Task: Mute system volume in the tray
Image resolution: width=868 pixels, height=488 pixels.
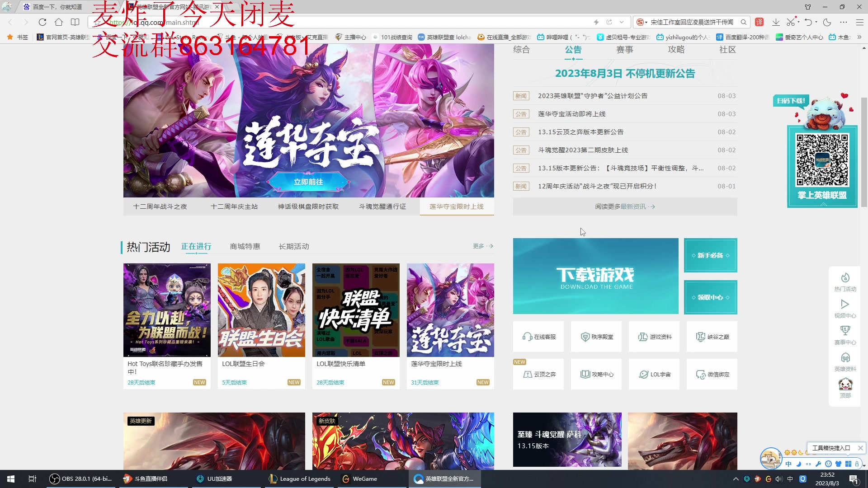Action: 778,479
